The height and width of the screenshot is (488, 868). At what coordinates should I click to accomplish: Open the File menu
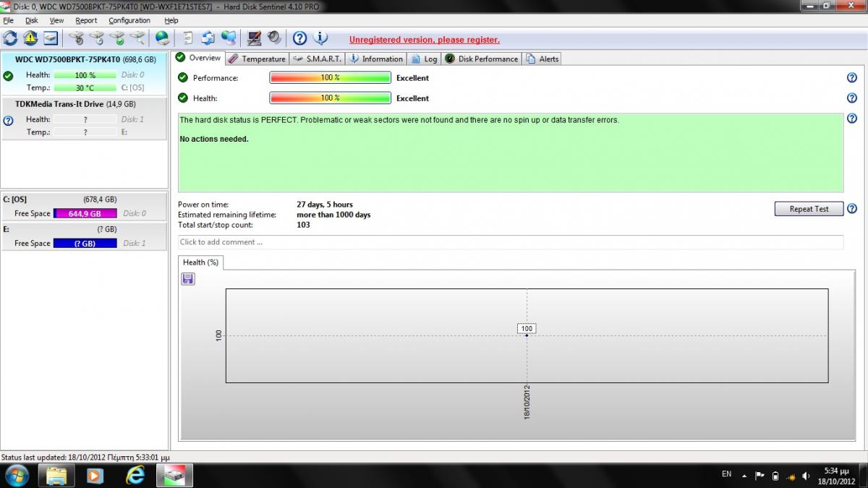click(8, 20)
